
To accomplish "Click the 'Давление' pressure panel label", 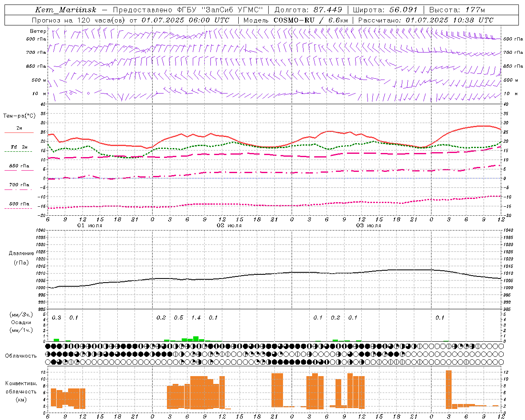I will pyautogui.click(x=21, y=253).
